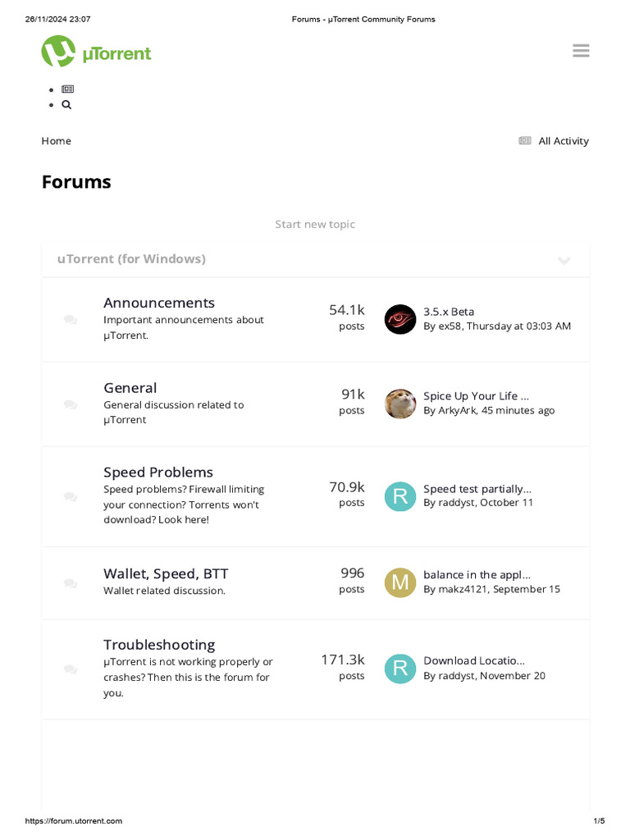Click the Speed Problems forum bubble icon

71,496
